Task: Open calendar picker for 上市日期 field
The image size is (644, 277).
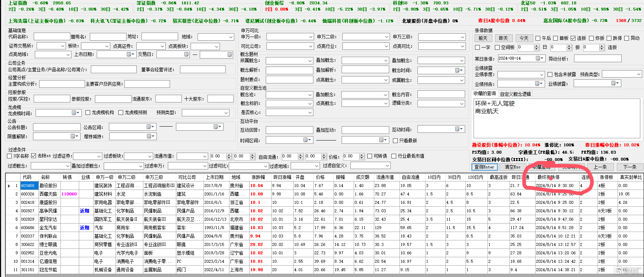Action: coord(130,54)
